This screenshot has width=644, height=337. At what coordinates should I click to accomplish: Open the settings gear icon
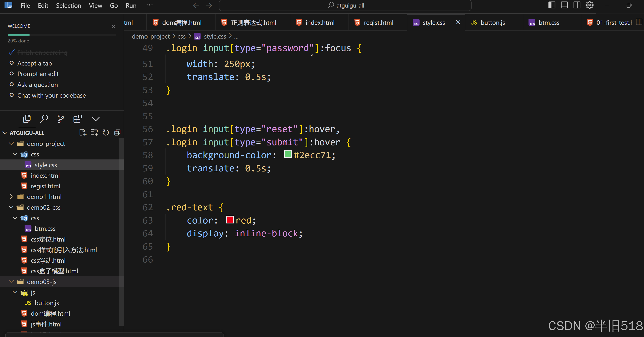pos(589,5)
